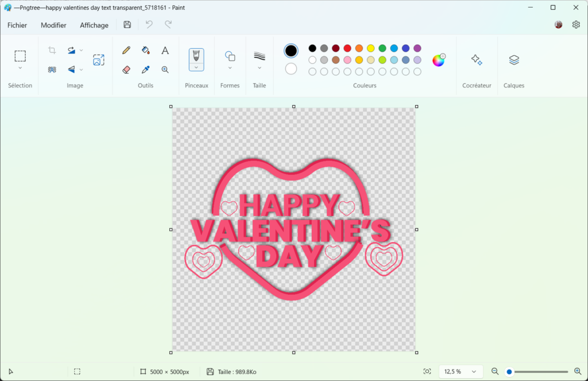Click the Remove background icon

pyautogui.click(x=52, y=70)
